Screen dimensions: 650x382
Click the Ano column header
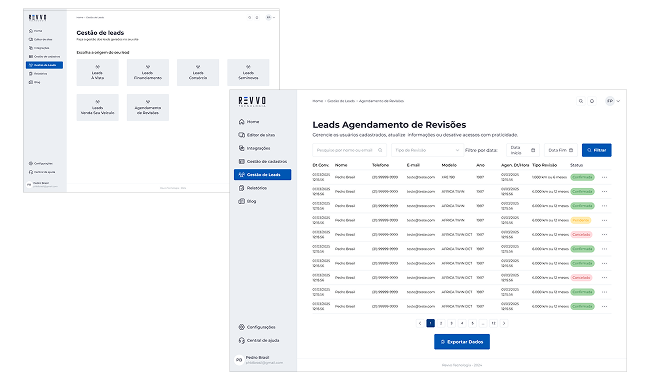[480, 165]
